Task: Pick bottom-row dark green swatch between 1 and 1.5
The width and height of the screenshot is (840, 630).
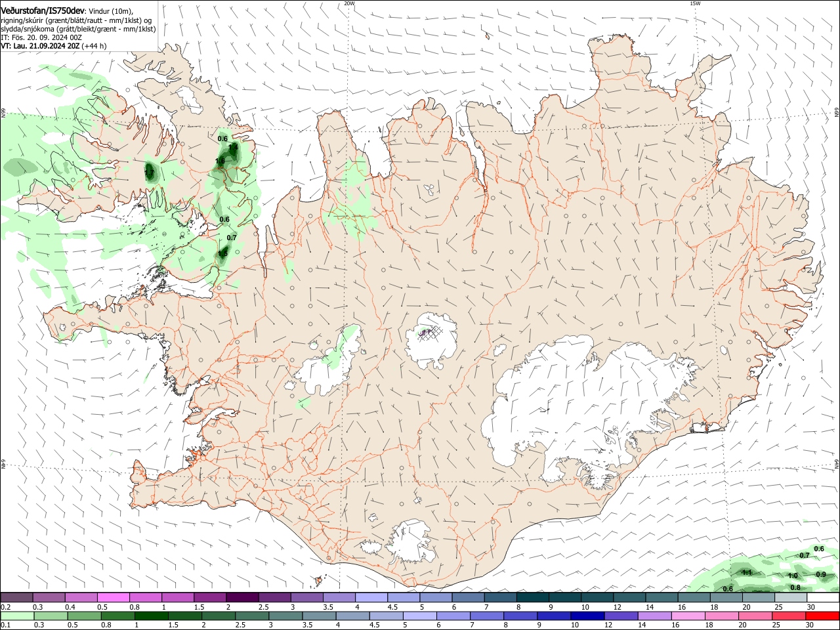Action: pyautogui.click(x=152, y=616)
